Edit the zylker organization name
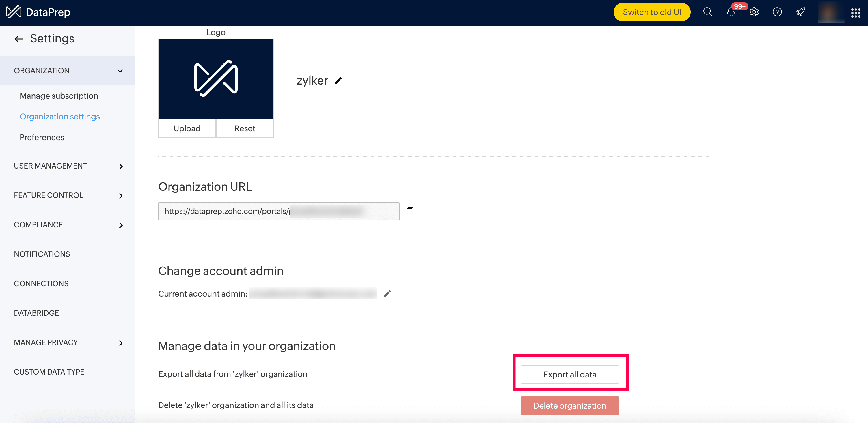This screenshot has height=423, width=868. pos(338,81)
